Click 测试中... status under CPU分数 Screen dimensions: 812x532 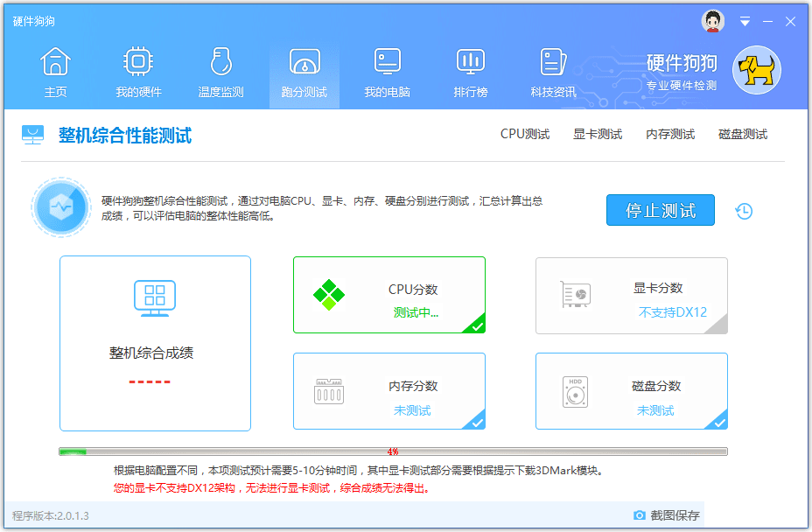coord(416,312)
